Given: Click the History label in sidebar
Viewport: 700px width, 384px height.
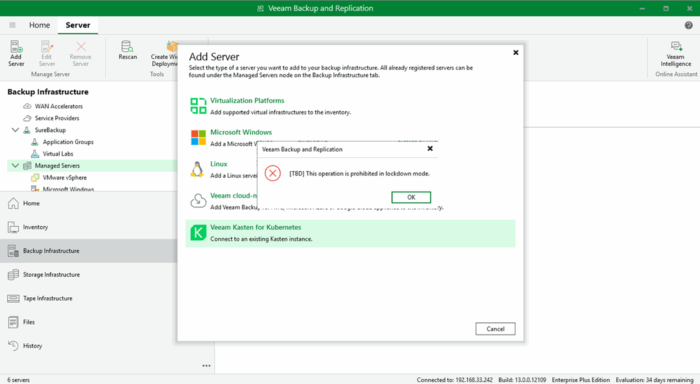Looking at the screenshot, I should point(33,346).
